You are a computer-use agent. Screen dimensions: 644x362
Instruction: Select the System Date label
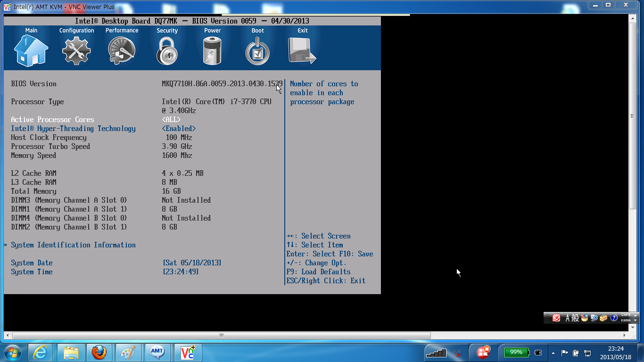click(x=32, y=263)
